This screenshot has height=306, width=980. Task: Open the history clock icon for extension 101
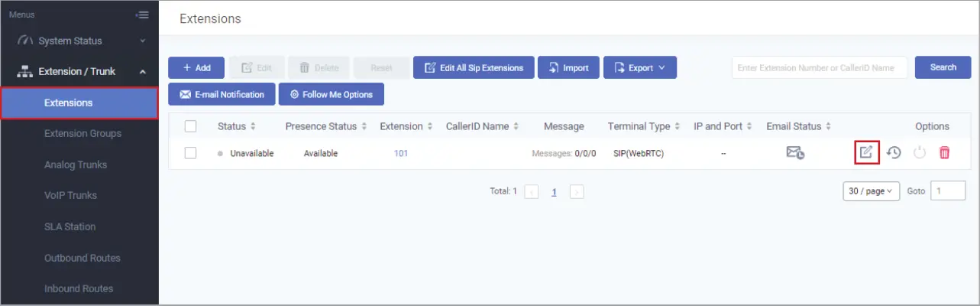click(x=894, y=153)
